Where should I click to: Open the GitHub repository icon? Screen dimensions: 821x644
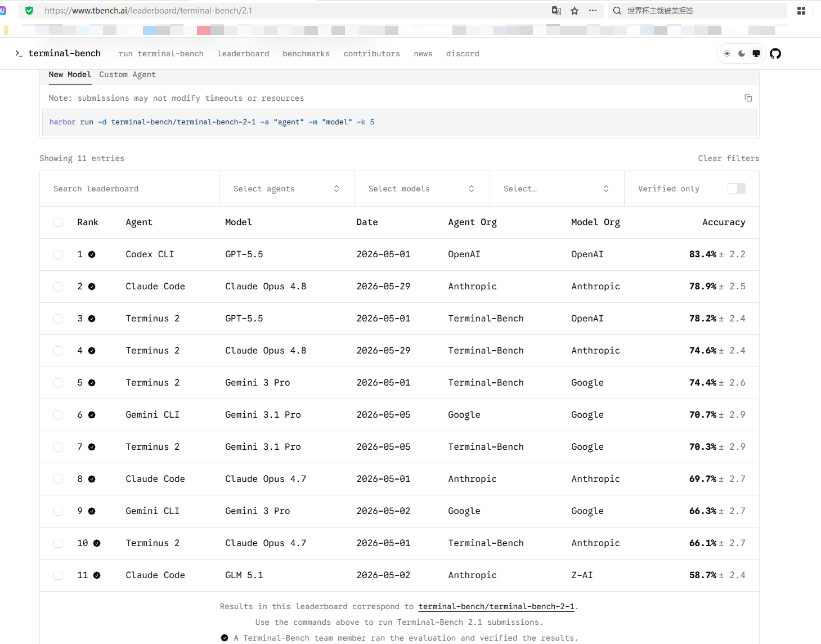coord(775,53)
